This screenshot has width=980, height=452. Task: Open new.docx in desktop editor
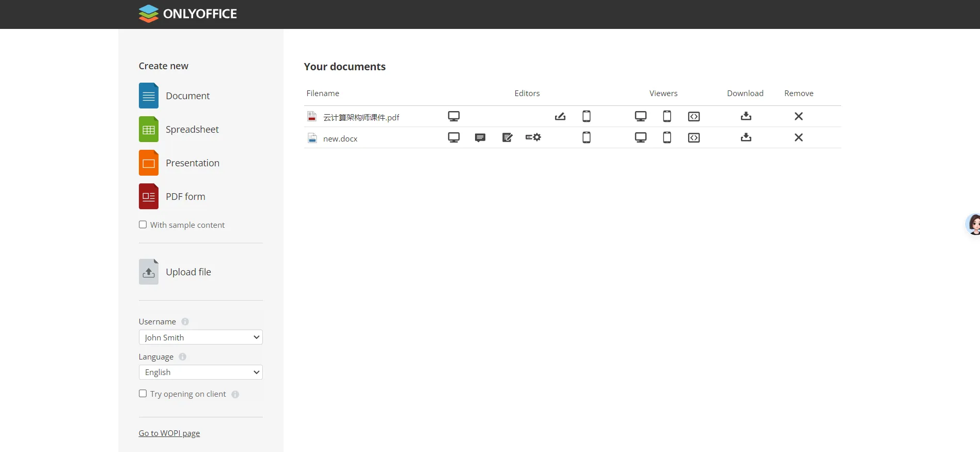click(x=454, y=137)
